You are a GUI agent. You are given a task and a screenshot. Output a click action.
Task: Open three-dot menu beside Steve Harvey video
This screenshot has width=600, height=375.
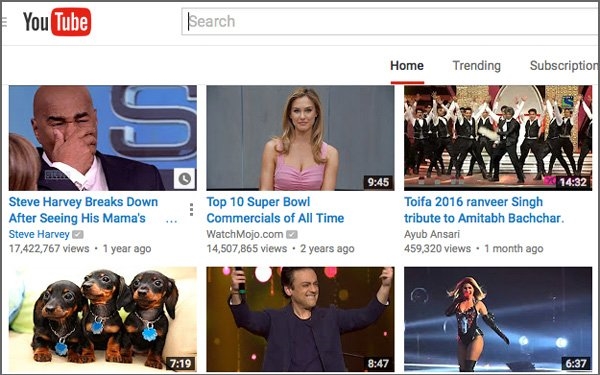click(x=191, y=210)
